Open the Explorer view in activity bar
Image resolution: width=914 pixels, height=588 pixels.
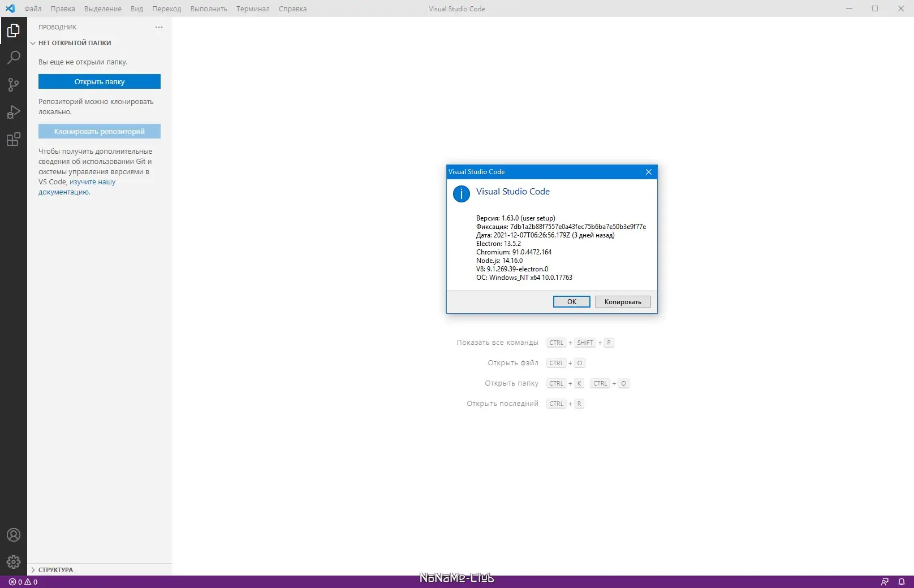click(14, 30)
